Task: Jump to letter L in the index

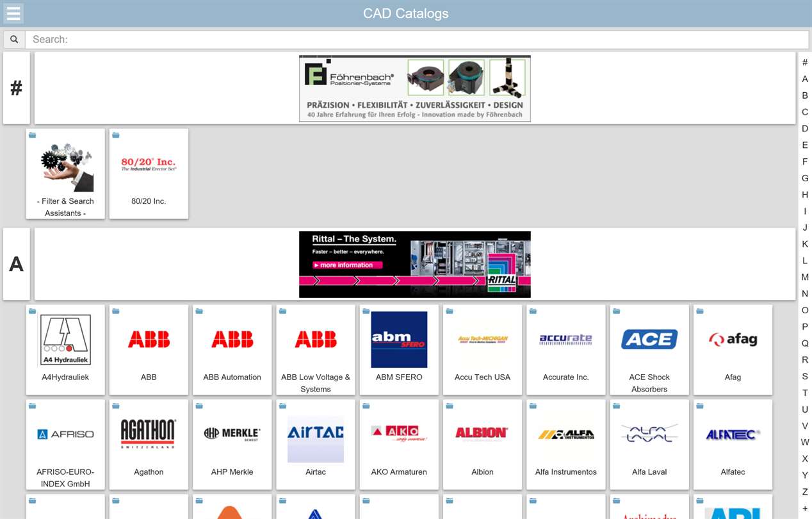Action: pos(805,261)
